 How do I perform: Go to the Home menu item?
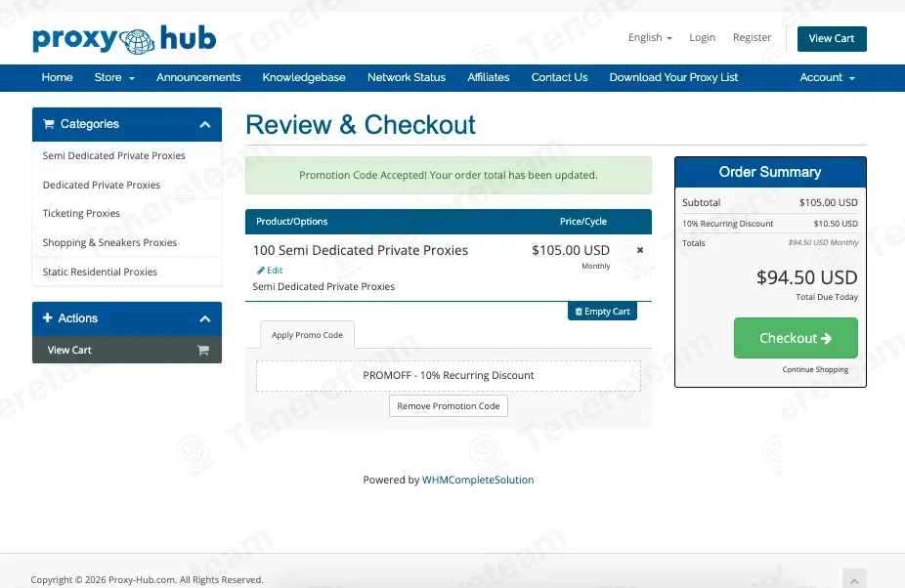57,77
